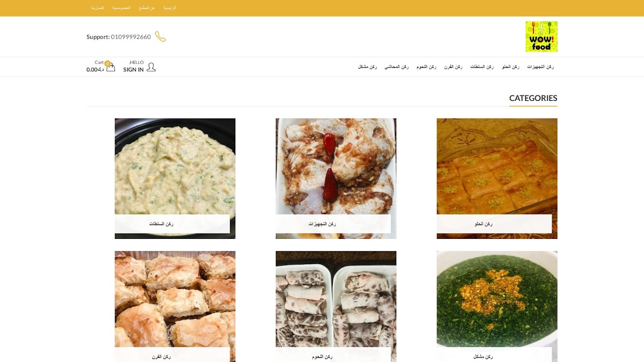The width and height of the screenshot is (644, 362).
Task: Open the الخصوصية top bar link
Action: 121,8
